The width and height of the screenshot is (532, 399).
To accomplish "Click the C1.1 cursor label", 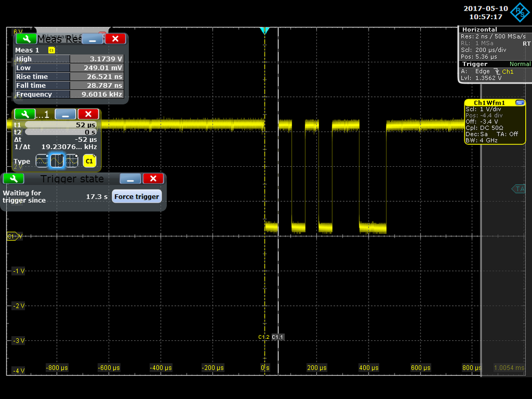I will pos(277,337).
